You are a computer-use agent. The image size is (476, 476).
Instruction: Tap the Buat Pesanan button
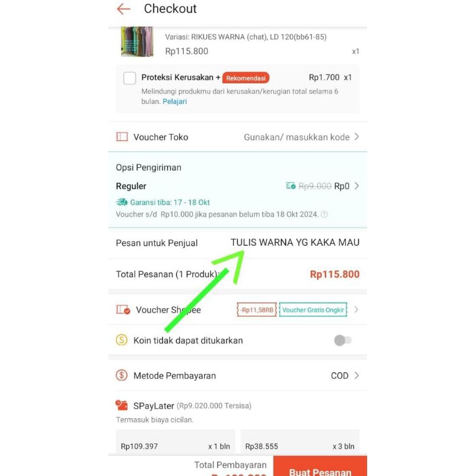(x=320, y=466)
